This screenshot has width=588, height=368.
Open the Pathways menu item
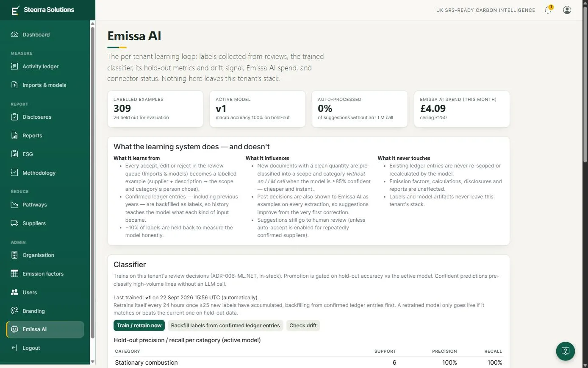[45, 205]
